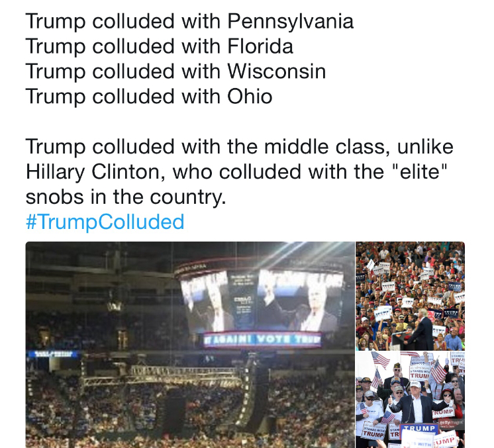Open the bottom-right rally photo with flags
Image resolution: width=494 pixels, height=448 pixels.
coord(410,399)
